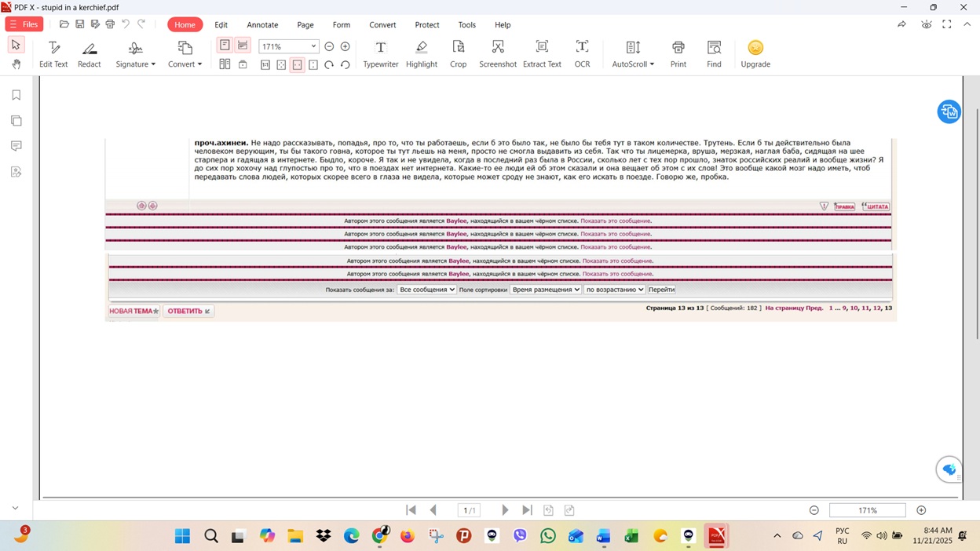Open the Crop tool
Screen dimensions: 980x551
458,53
